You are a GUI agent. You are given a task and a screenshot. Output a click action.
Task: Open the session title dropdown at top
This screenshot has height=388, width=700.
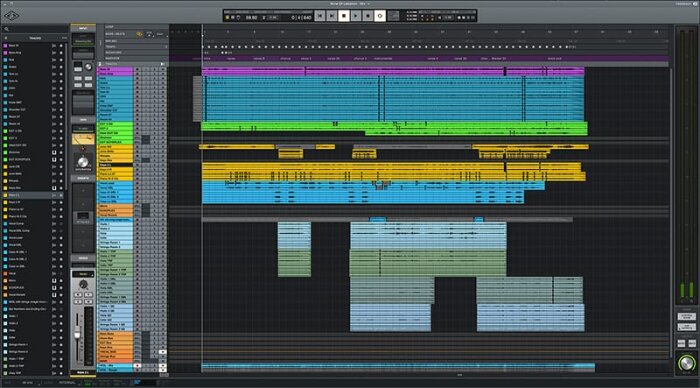[x=350, y=4]
